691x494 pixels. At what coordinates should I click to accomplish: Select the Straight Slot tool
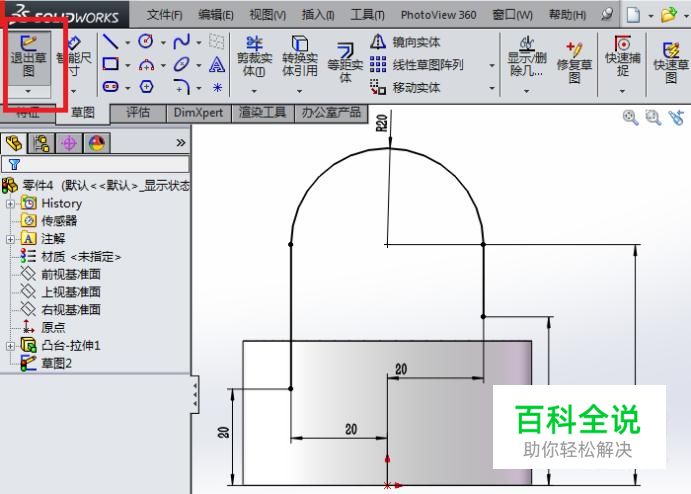click(x=110, y=87)
